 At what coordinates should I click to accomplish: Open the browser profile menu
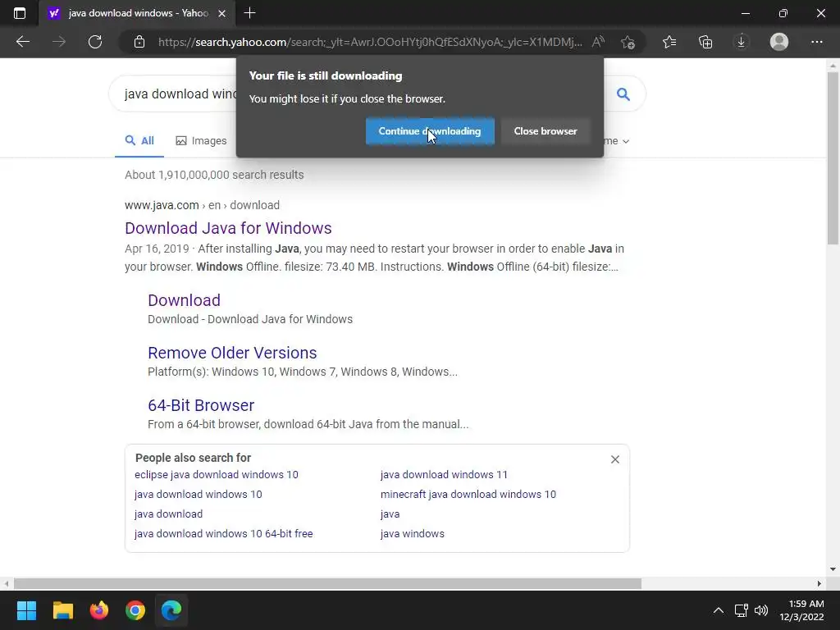(x=779, y=42)
